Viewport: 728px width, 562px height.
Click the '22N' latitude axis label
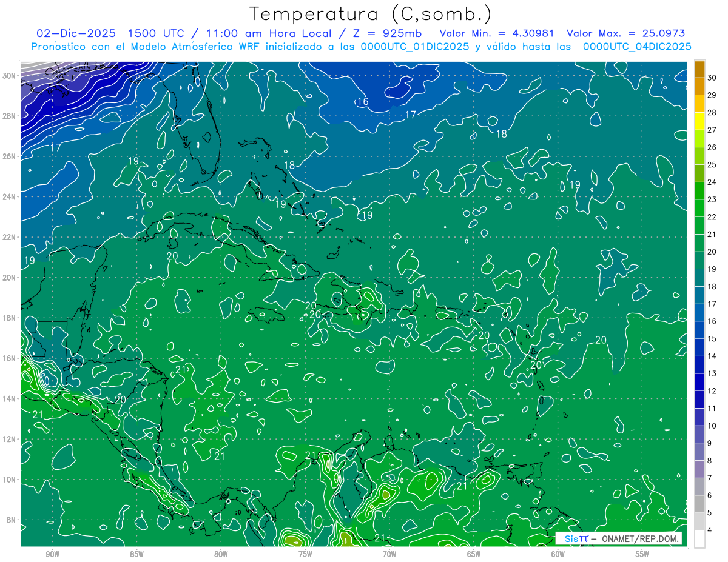tap(10, 237)
